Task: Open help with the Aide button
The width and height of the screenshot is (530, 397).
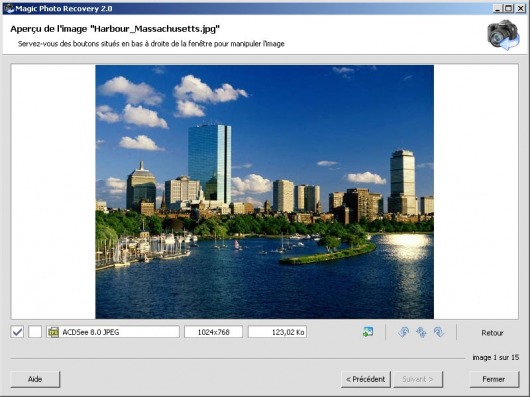Action: (x=35, y=379)
